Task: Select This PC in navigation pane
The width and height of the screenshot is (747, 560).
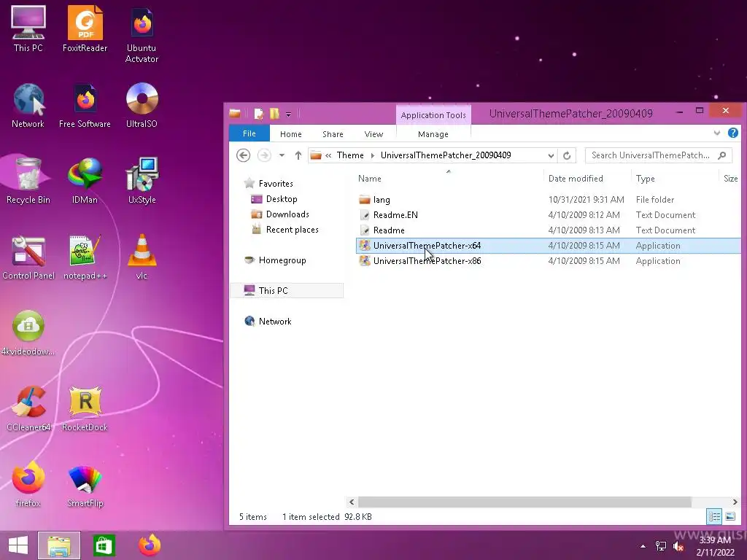Action: pyautogui.click(x=287, y=290)
